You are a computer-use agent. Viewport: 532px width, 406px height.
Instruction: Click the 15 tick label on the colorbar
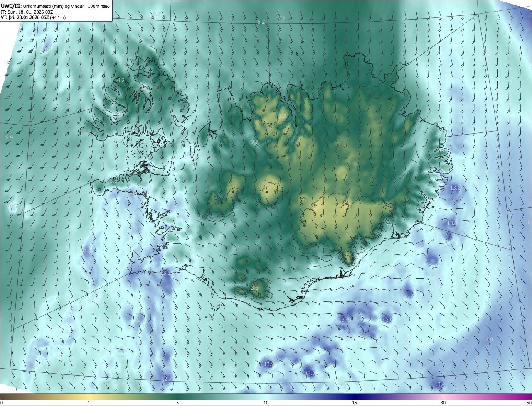click(355, 403)
